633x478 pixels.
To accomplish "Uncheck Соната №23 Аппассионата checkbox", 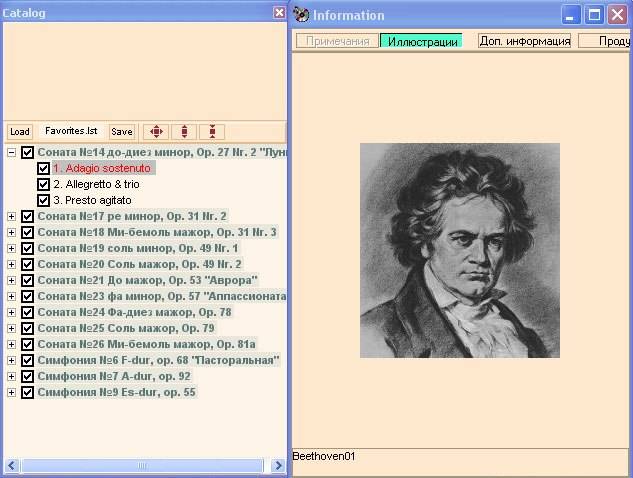I will (x=27, y=296).
